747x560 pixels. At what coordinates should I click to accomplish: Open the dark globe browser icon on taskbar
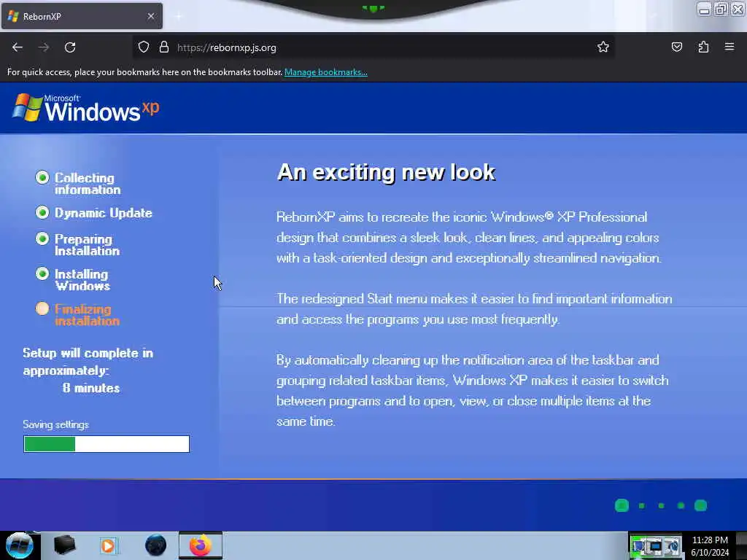click(156, 545)
